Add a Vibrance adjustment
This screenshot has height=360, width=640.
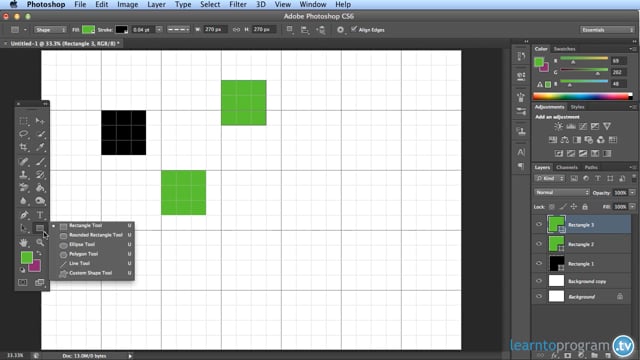pos(607,127)
